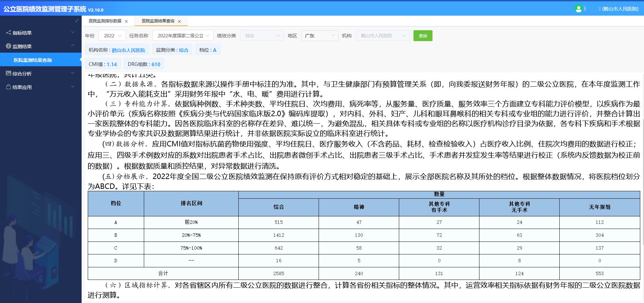Viewport: 644px width, 303px height.
Task: Click the 精神 column header
Action: [359, 207]
